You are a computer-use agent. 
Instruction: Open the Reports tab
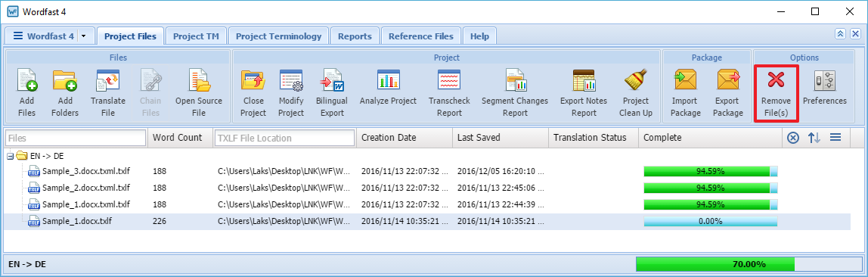coord(355,36)
